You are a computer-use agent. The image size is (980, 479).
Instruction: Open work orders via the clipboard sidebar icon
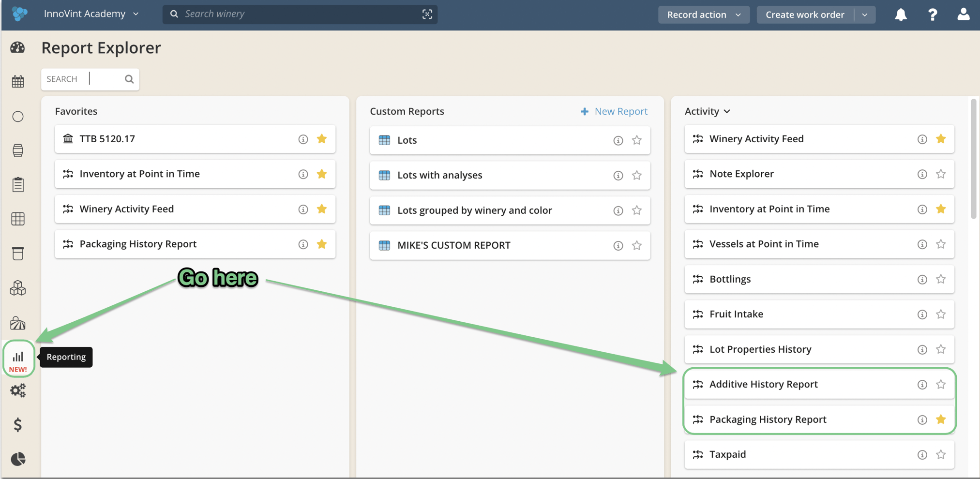coord(18,184)
